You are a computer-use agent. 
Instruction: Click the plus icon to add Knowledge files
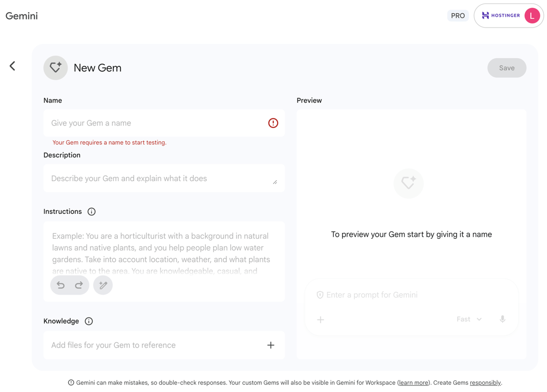[x=271, y=345]
